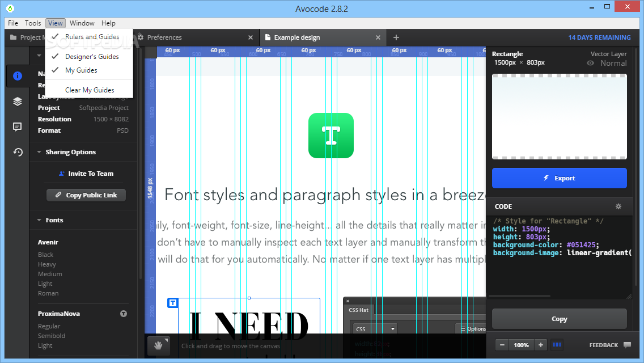Open the Help menu
The image size is (644, 363).
[x=108, y=23]
